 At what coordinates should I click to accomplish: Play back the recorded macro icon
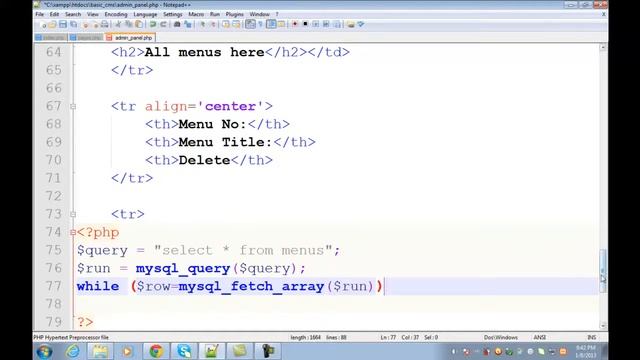pyautogui.click(x=316, y=24)
